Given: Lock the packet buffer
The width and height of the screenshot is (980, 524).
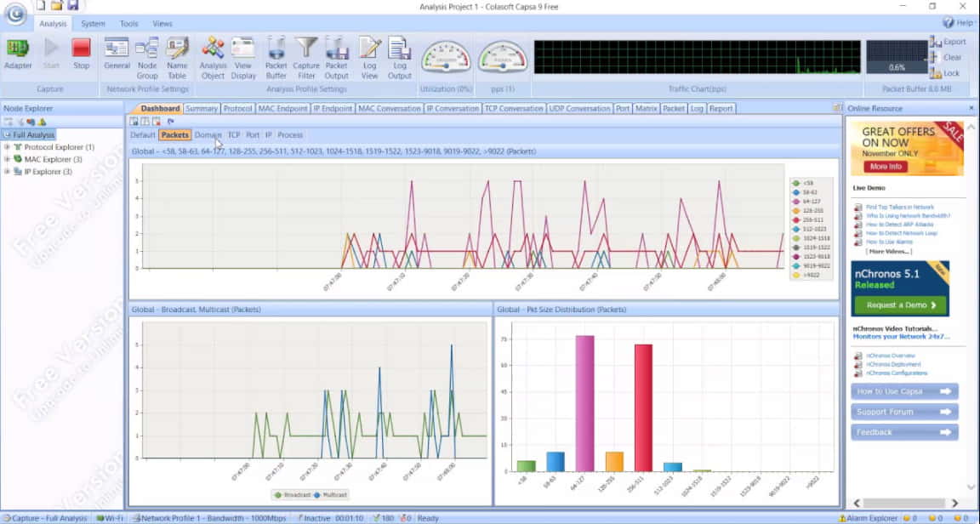Looking at the screenshot, I should pos(944,73).
